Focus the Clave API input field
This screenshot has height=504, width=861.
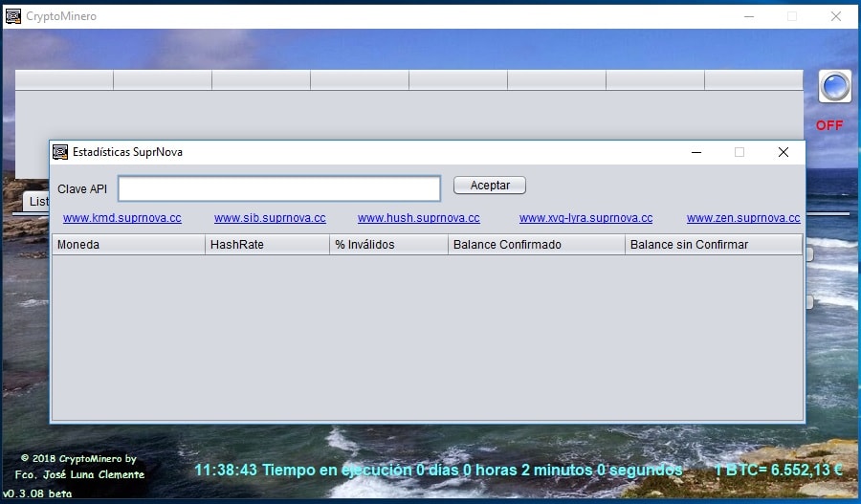tap(279, 188)
